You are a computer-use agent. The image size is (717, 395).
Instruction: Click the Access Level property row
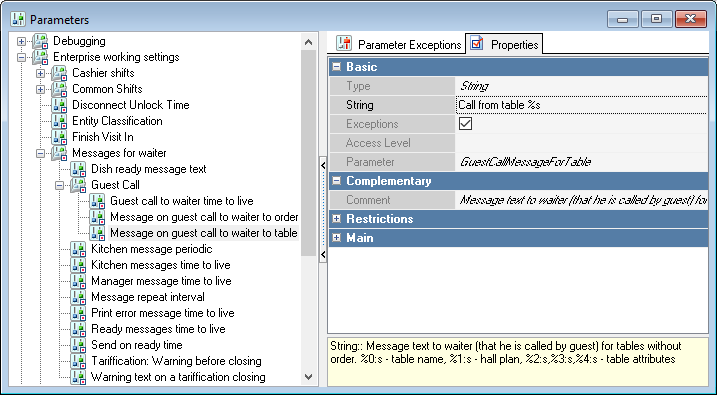point(519,143)
